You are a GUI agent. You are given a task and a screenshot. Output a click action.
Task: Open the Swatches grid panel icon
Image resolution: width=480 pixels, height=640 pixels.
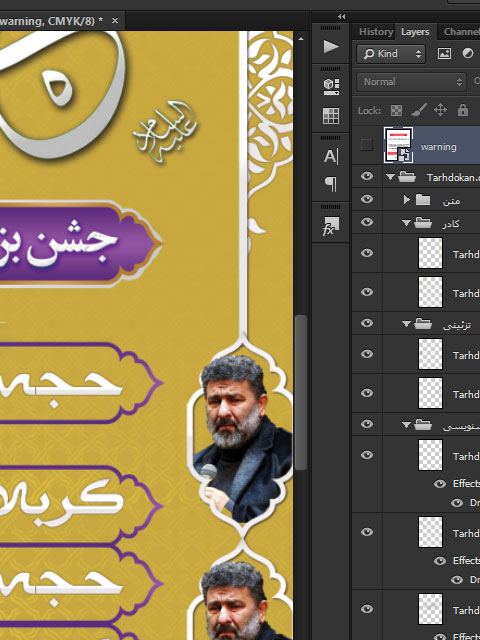[331, 116]
